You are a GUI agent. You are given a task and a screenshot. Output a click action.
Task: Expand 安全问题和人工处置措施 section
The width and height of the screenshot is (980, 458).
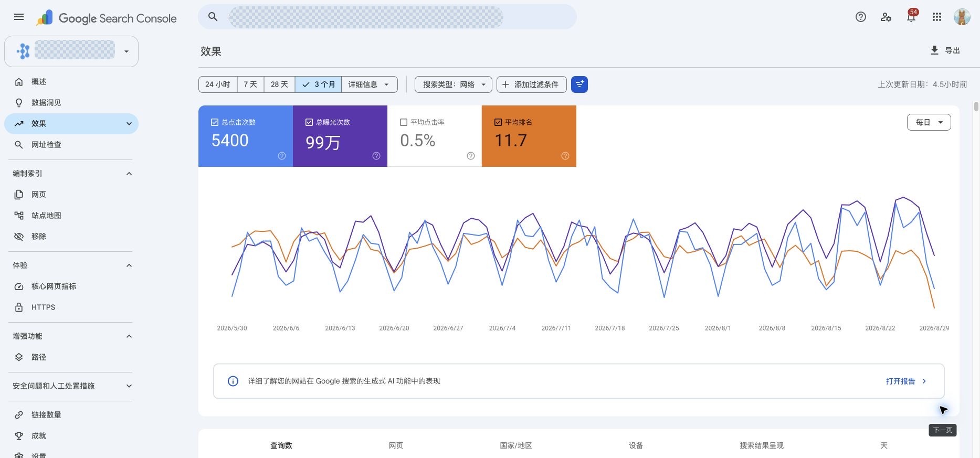(129, 386)
